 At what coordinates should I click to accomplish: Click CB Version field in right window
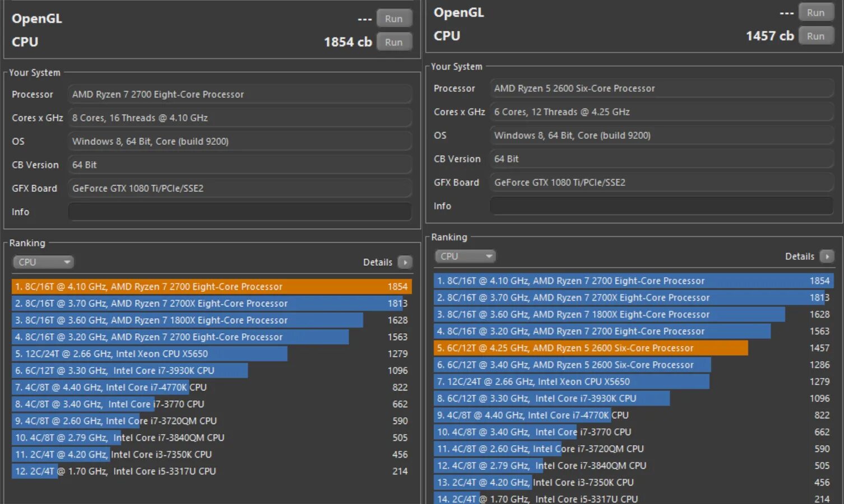pyautogui.click(x=662, y=158)
